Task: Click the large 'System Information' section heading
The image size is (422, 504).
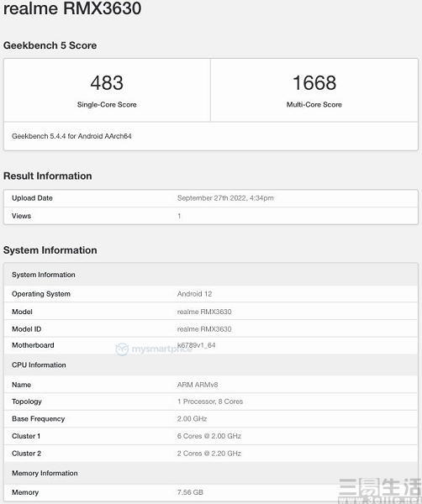Action: 50,250
